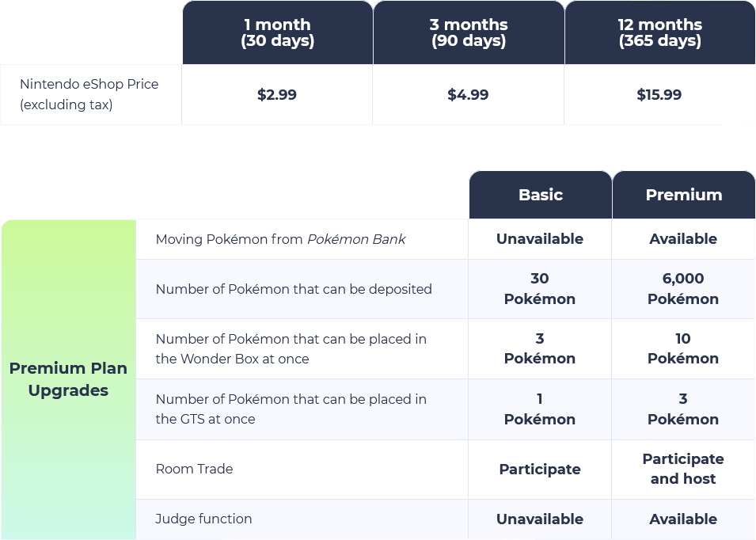Screen dimensions: 756x540
Task: Select the $4.99 price cell
Action: point(468,95)
